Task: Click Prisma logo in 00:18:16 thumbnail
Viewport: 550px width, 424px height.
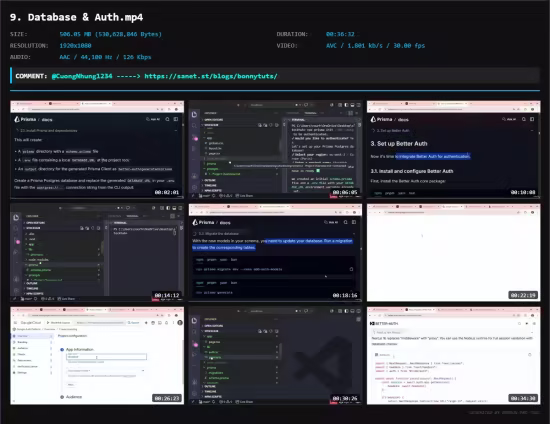Action: (x=203, y=222)
